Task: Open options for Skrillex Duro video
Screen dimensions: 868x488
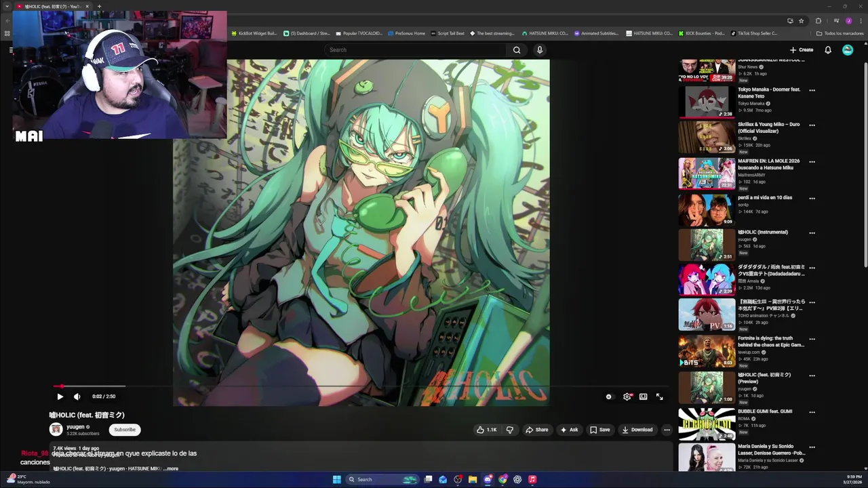Action: point(812,125)
